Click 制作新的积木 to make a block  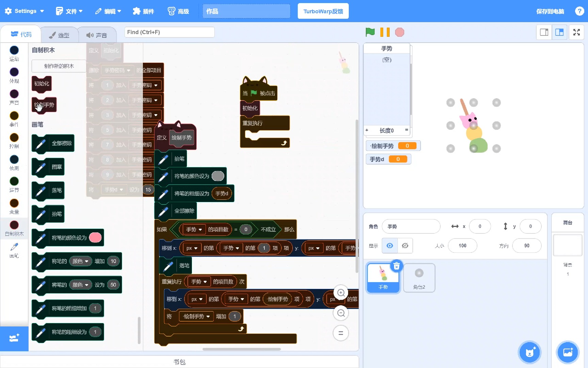click(59, 66)
